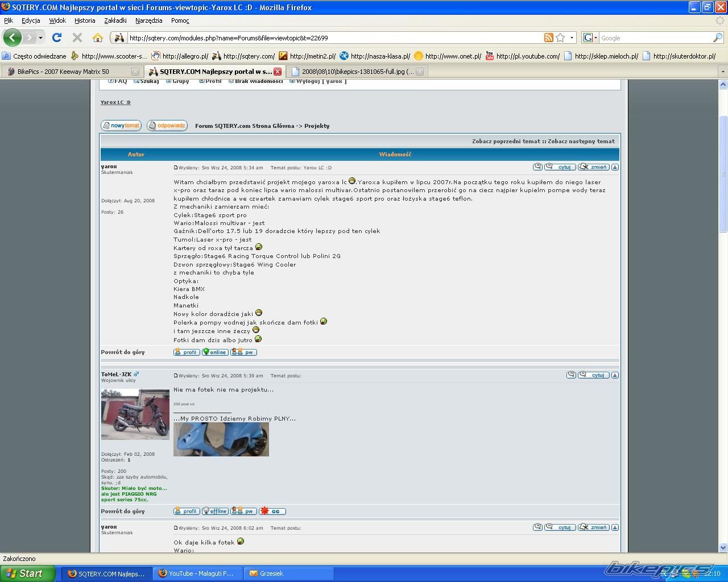This screenshot has width=728, height=582.
Task: Click the 'nowy temat' new topic button
Action: tap(121, 126)
